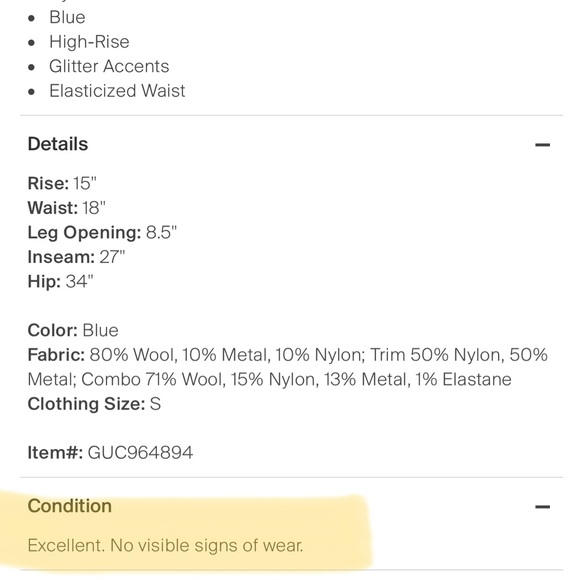Click the Leg Opening 8.5" line
This screenshot has width=580, height=580.
[102, 232]
